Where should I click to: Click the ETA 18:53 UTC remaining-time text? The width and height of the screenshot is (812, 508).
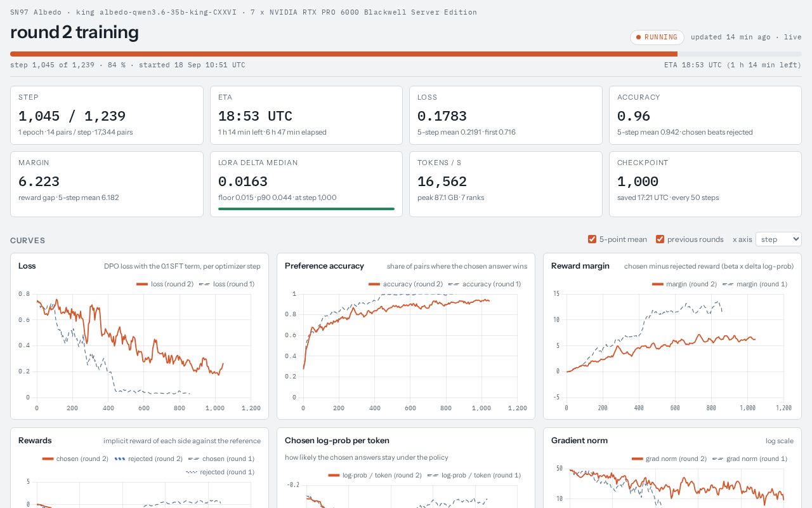[x=733, y=65]
